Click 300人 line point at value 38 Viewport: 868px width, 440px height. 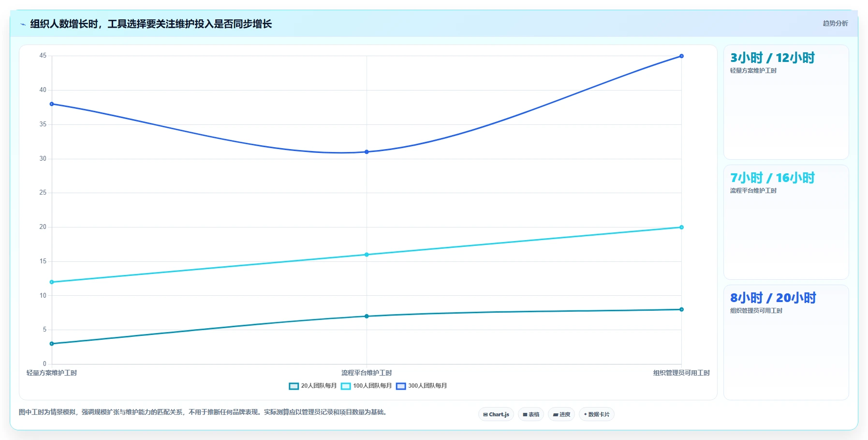click(x=52, y=104)
